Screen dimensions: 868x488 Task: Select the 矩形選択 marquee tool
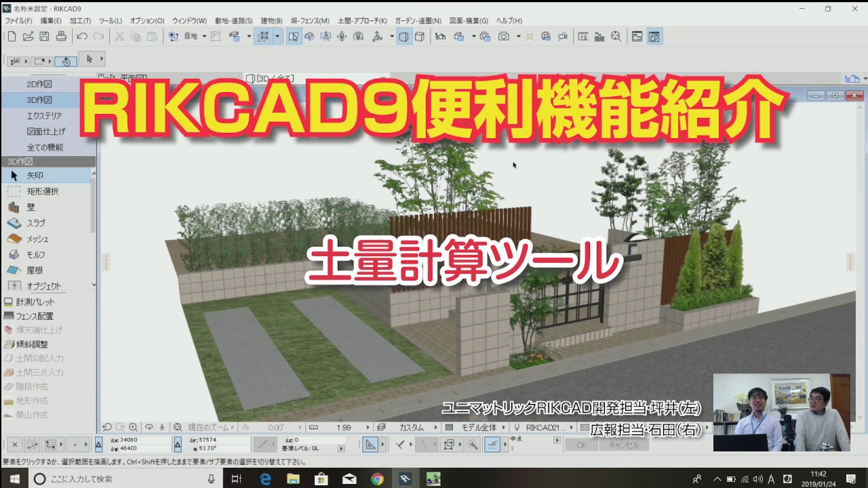click(47, 191)
